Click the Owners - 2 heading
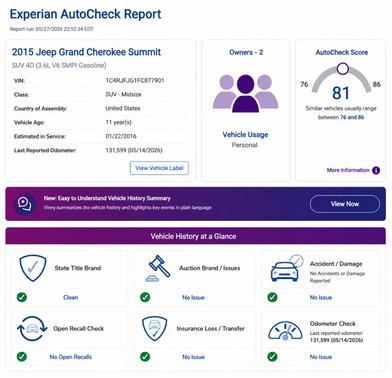 tap(246, 52)
